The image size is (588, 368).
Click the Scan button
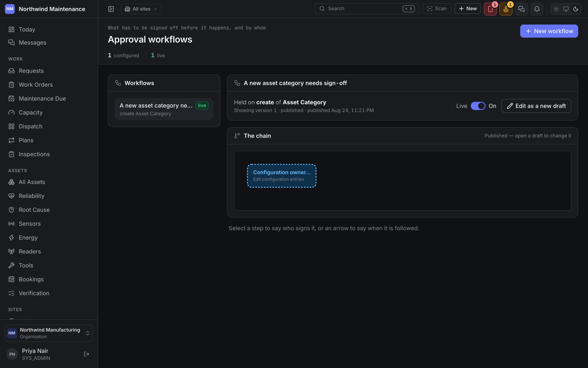(x=437, y=9)
